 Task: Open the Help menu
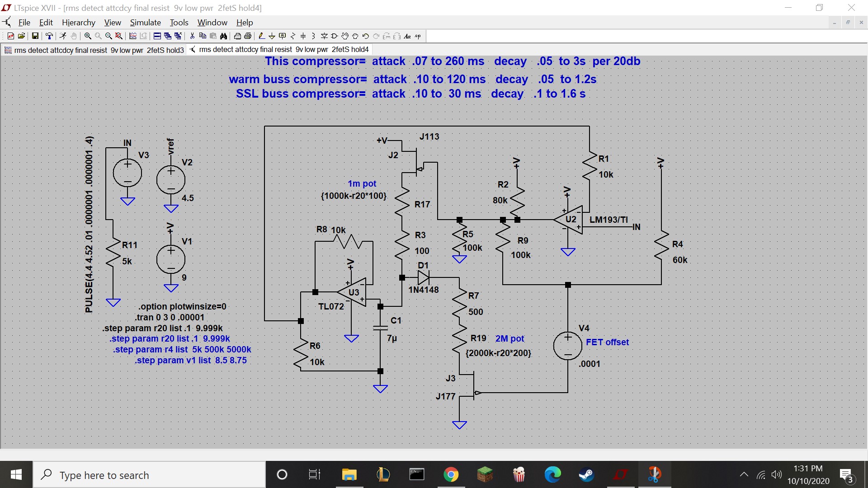pyautogui.click(x=245, y=23)
